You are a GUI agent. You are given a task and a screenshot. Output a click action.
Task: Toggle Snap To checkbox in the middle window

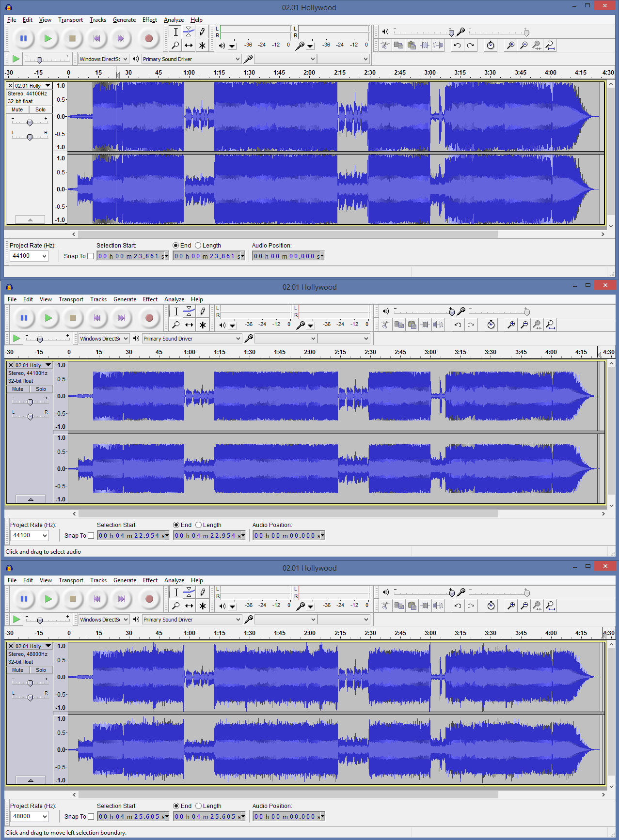[x=91, y=536]
